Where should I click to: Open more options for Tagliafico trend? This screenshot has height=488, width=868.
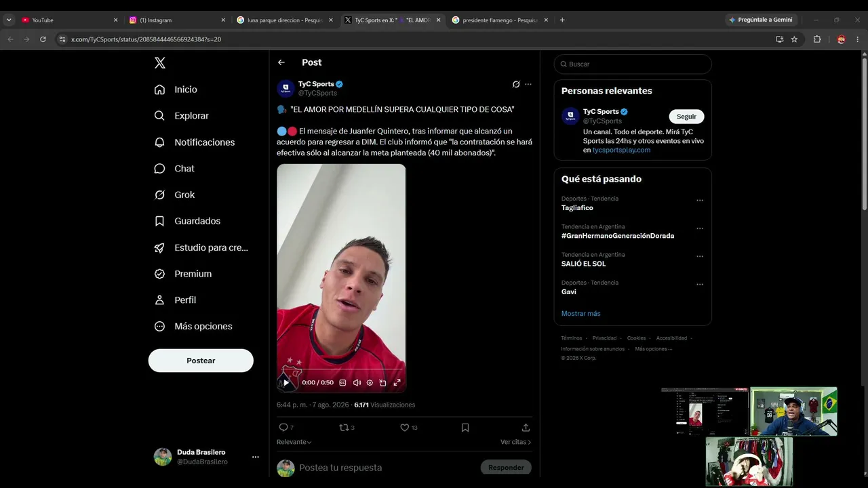700,201
